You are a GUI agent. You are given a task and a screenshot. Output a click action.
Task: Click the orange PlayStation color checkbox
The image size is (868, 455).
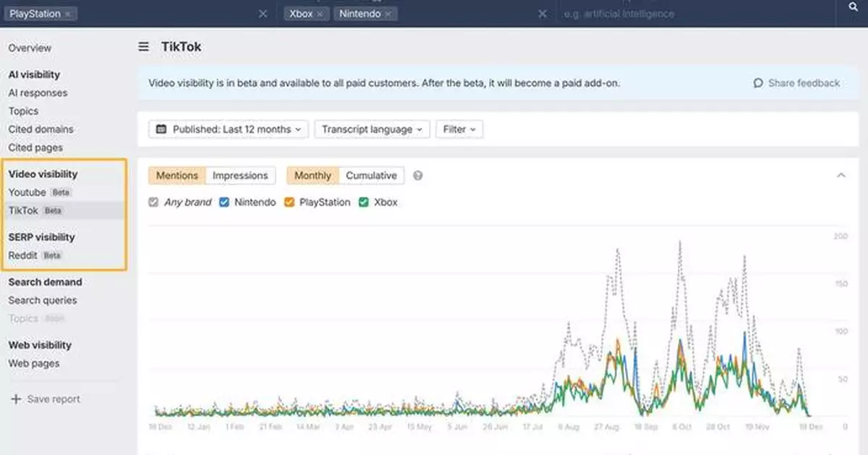289,202
